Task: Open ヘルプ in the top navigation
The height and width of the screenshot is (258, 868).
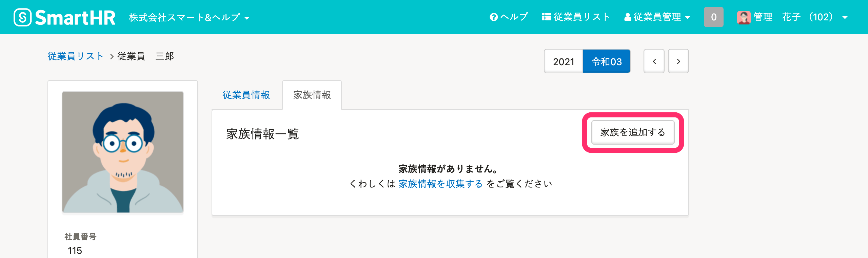Action: (x=509, y=17)
